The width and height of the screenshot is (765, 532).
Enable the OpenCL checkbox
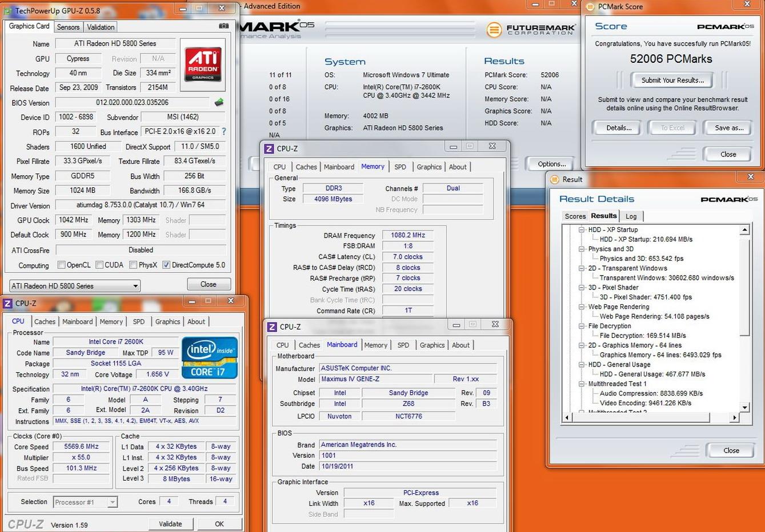pos(61,265)
